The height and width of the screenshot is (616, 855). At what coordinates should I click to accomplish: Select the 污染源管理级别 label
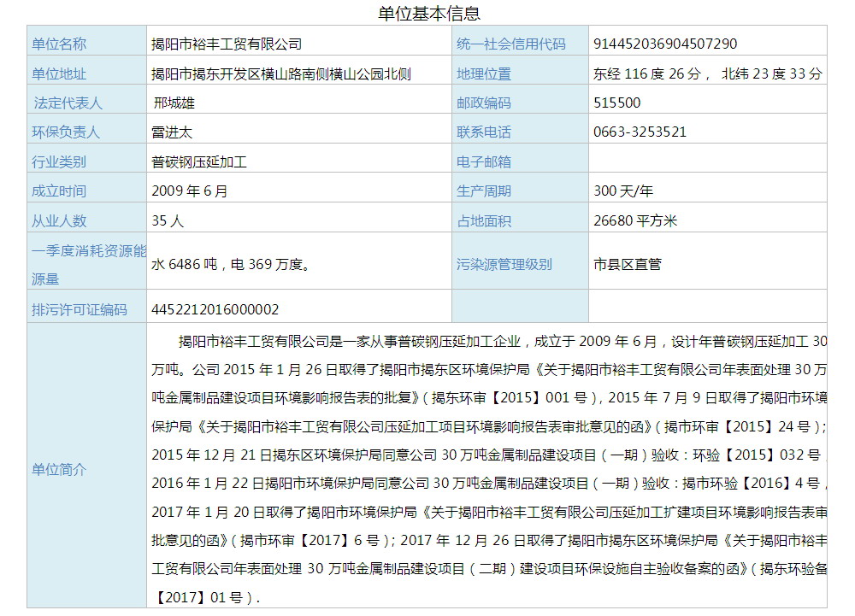[504, 264]
